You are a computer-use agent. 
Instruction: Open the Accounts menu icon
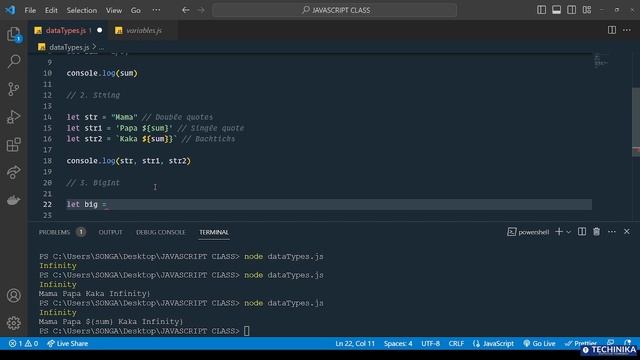tap(13, 295)
